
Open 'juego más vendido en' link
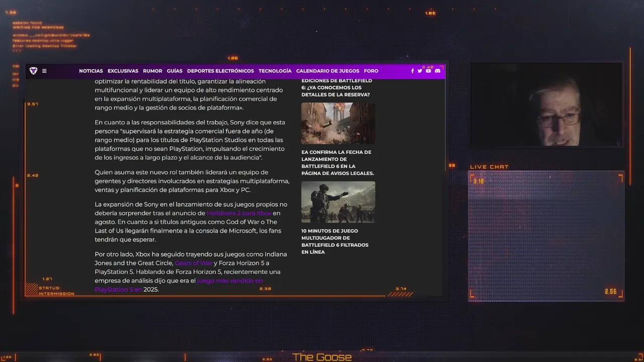coord(230,281)
